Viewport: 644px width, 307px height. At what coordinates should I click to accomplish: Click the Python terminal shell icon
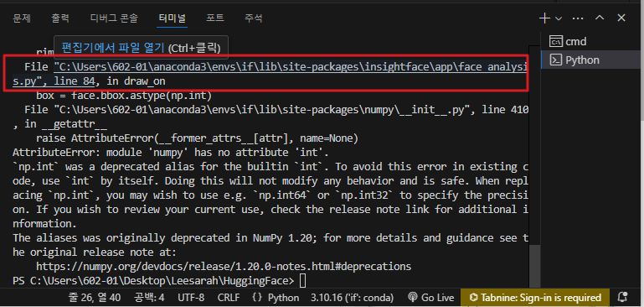tap(556, 60)
